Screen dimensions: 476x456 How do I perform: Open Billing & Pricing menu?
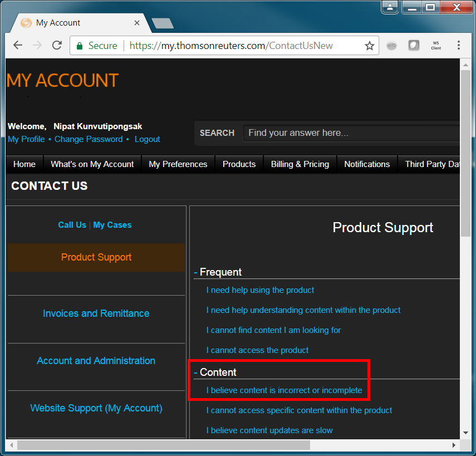300,164
